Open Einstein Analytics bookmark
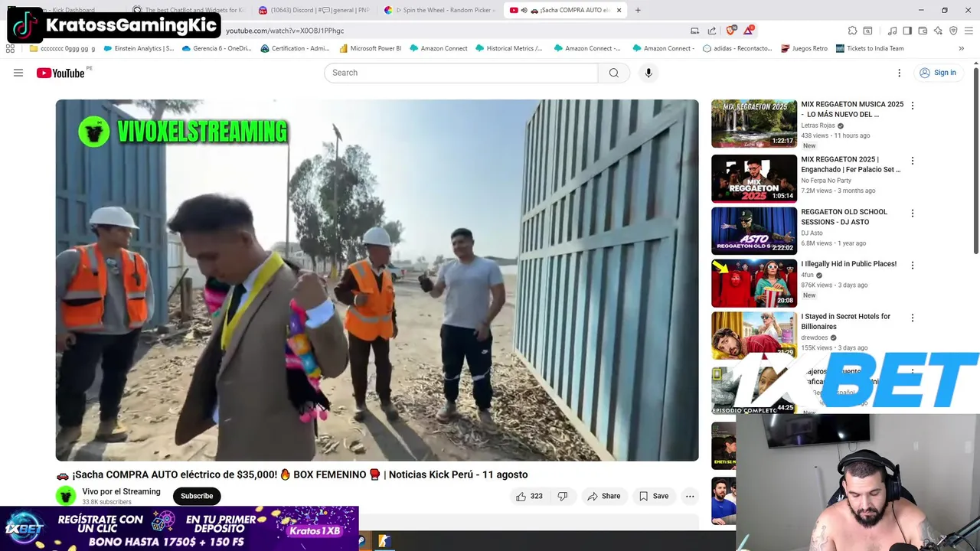This screenshot has width=980, height=551. (x=139, y=48)
